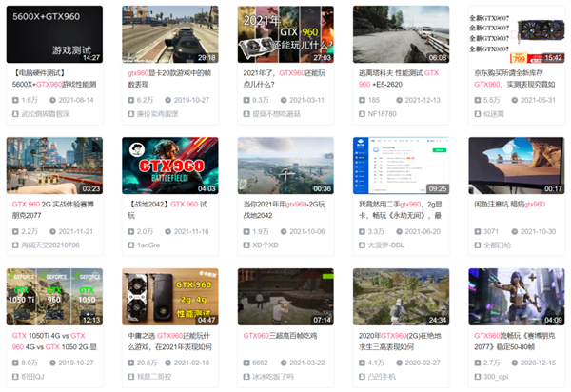The image size is (571, 392).
Task: Open title GTX960流畅玩《赛博朋克2077》稳定50-80帧
Action: point(515,341)
